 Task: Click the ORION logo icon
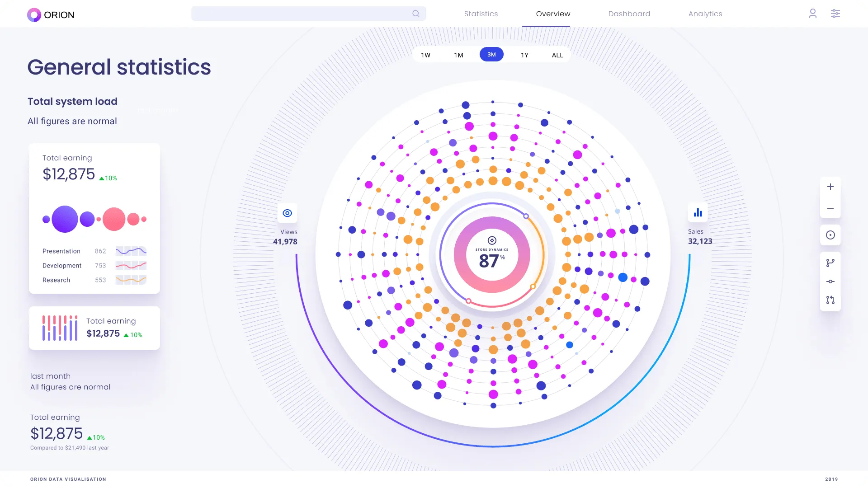34,15
